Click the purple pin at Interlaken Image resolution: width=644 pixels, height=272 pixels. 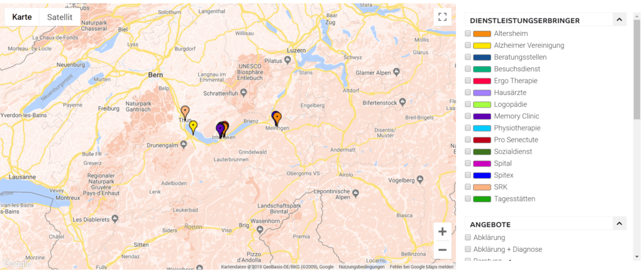pyautogui.click(x=220, y=130)
